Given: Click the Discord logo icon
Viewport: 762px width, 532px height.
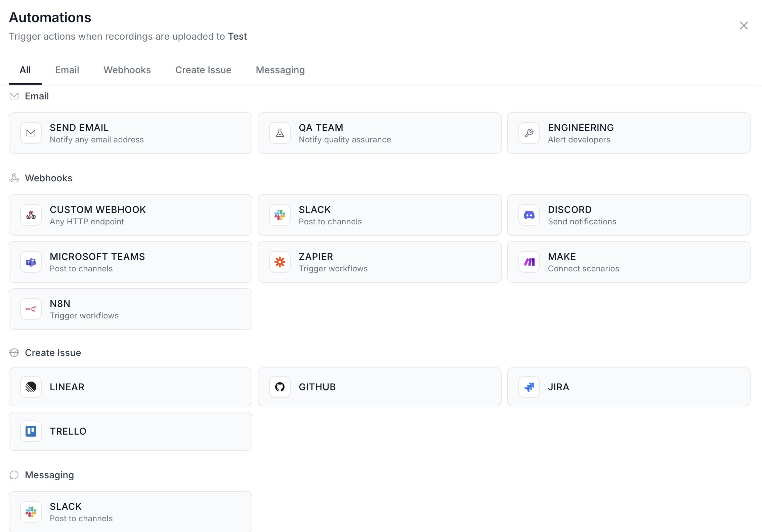Looking at the screenshot, I should (x=529, y=215).
